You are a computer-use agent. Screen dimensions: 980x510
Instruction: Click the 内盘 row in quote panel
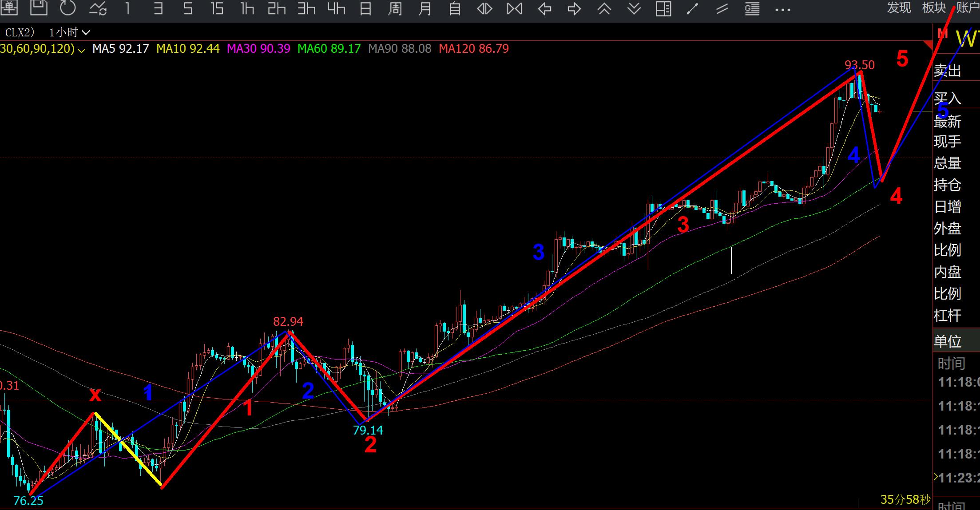click(956, 272)
